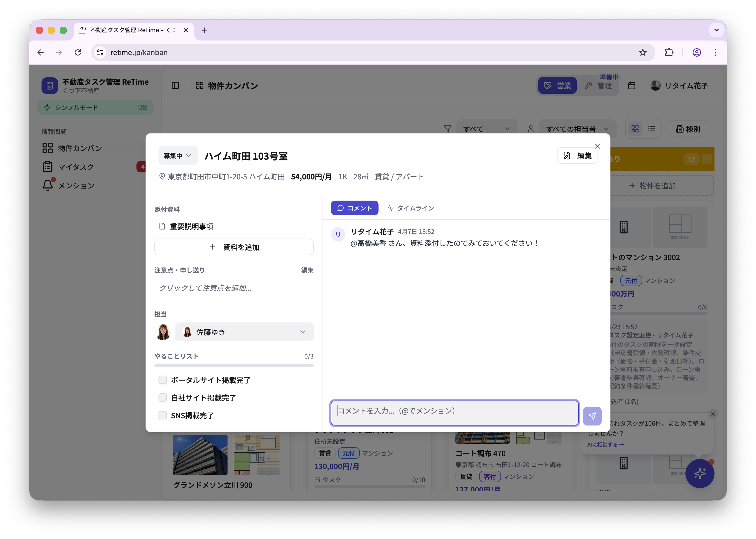Click グランドメゾン立川 900 building photo

click(200, 455)
